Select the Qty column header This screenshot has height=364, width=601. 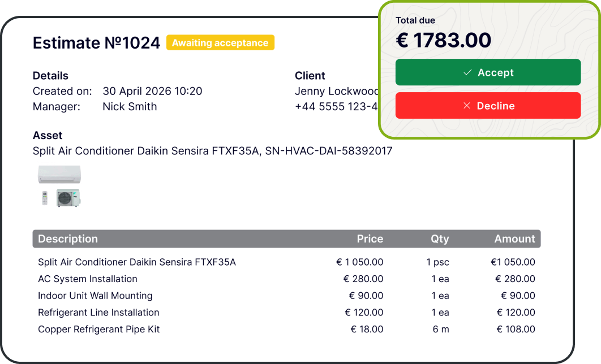pyautogui.click(x=440, y=239)
